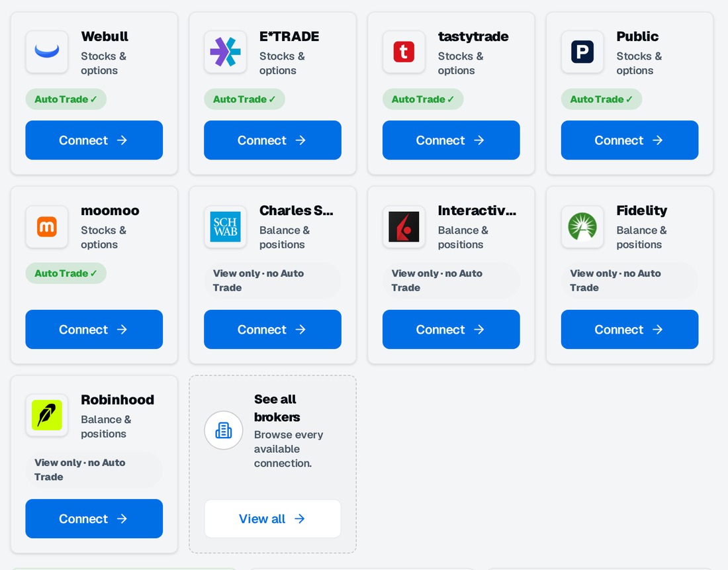The width and height of the screenshot is (728, 570).
Task: Click the Interactive Brokers logo icon
Action: pyautogui.click(x=404, y=226)
